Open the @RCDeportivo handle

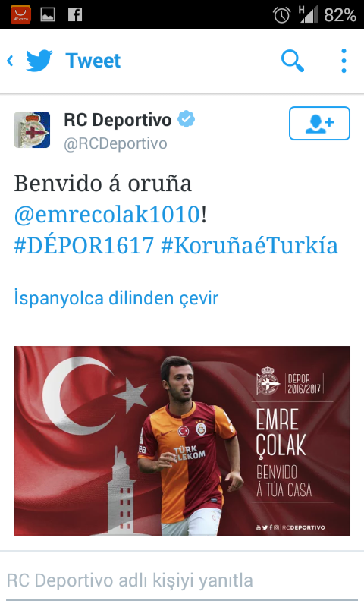[115, 143]
